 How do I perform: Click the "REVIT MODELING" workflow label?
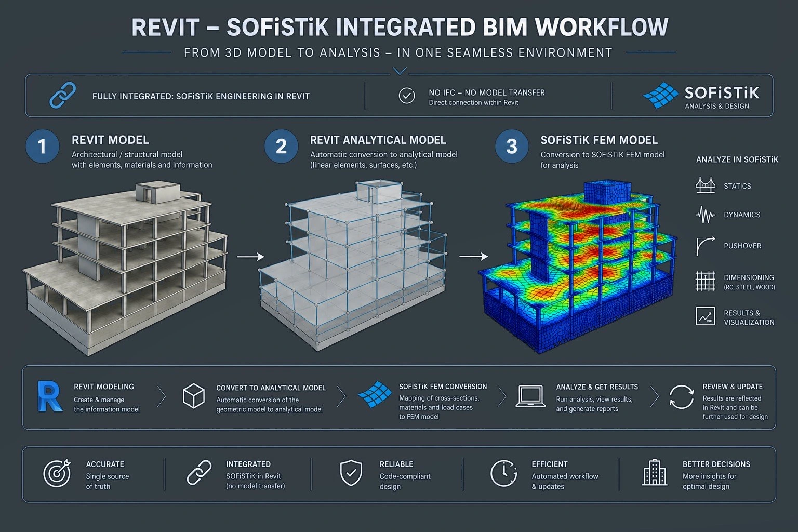[x=104, y=387]
